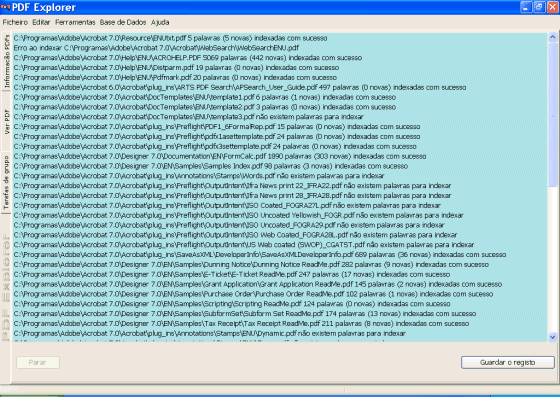The image size is (560, 397).
Task: Select the ACROHELP.PDF log entry
Action: 188,57
